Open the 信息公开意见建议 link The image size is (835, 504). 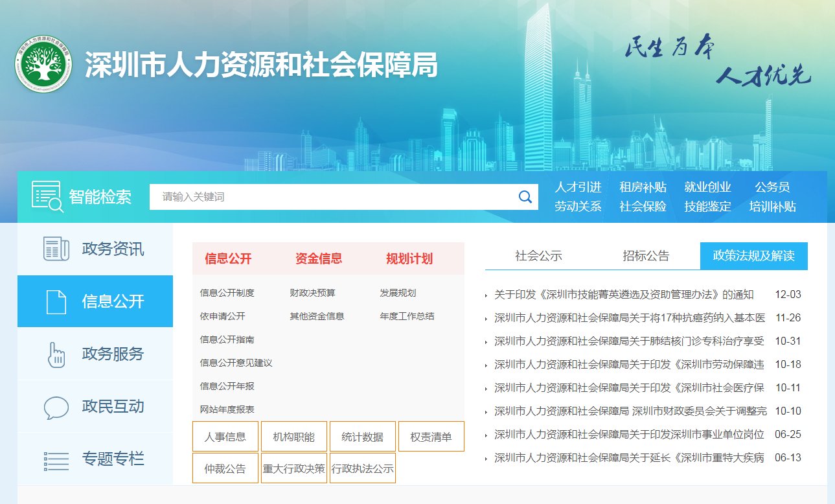click(236, 363)
